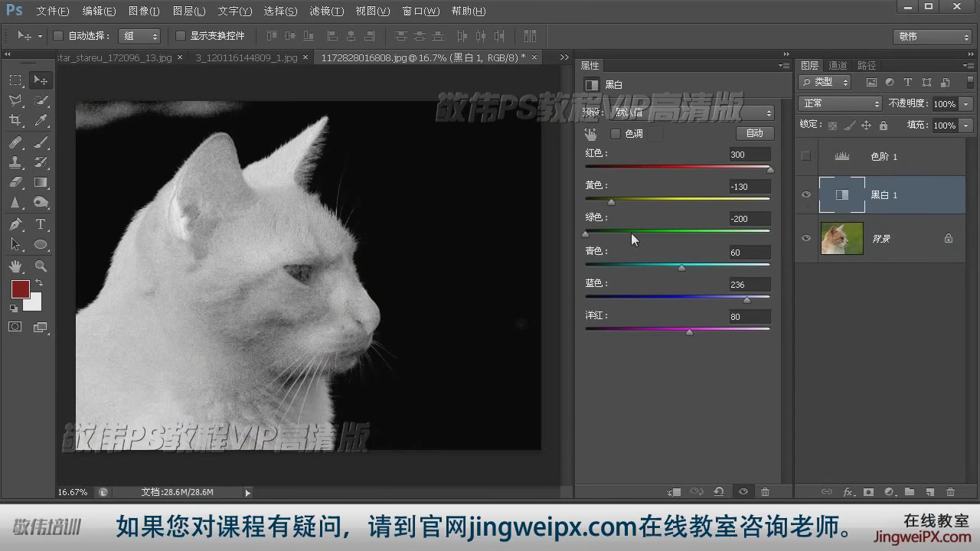Screen dimensions: 980x551
Task: Toggle lock all for the layer
Action: pyautogui.click(x=884, y=126)
